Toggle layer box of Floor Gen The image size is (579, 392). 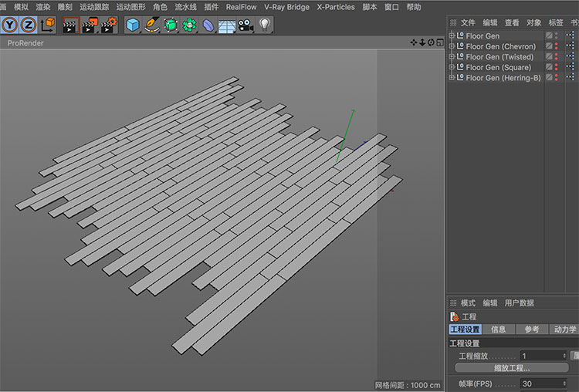[x=549, y=35]
